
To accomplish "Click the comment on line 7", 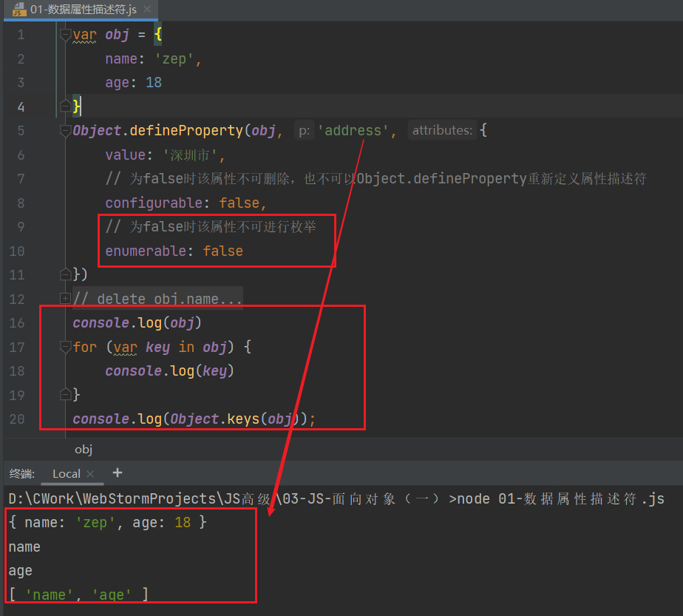I will (x=376, y=179).
